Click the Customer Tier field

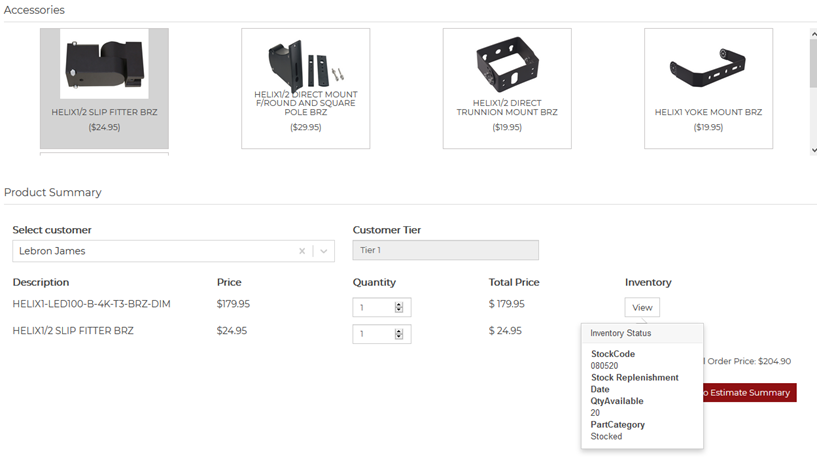coord(445,251)
